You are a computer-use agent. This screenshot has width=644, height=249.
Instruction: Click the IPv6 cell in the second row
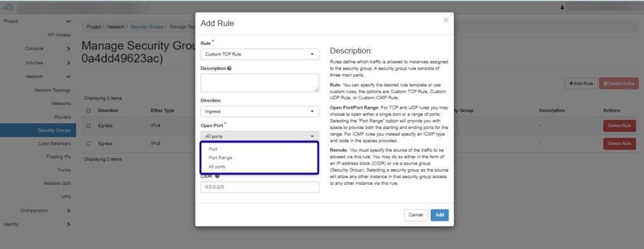pyautogui.click(x=155, y=144)
